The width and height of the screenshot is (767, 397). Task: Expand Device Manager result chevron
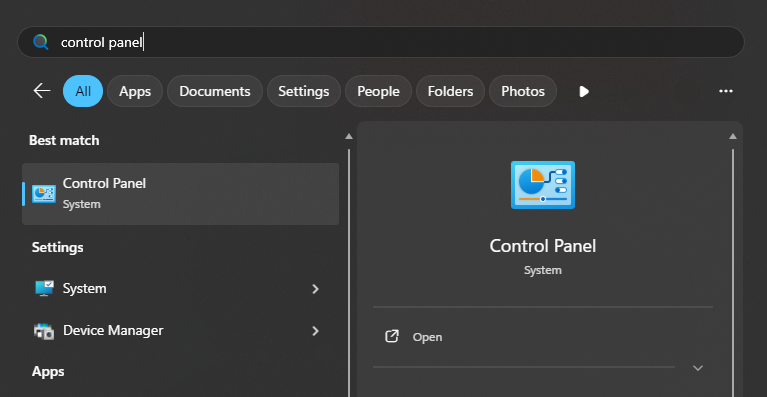pos(316,331)
